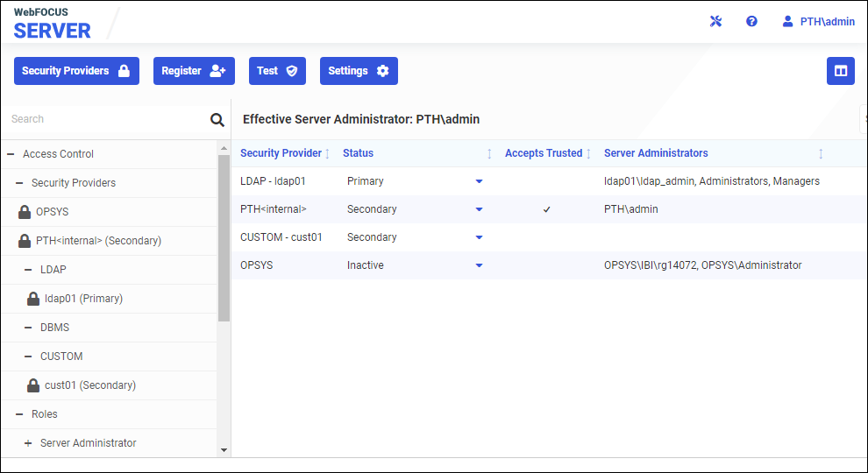Screen dimensions: 868x473
Task: Expand the Server Administrator tree node
Action: pos(28,443)
